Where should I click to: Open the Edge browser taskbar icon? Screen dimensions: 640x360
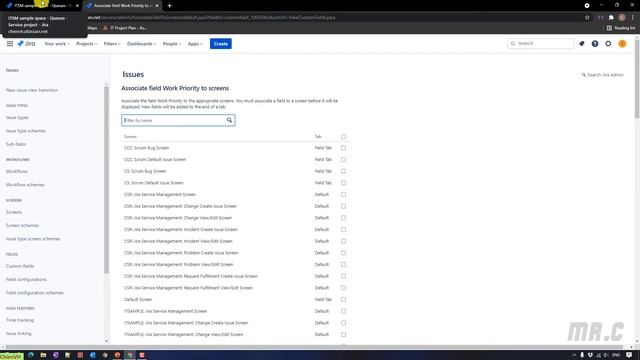[31, 355]
